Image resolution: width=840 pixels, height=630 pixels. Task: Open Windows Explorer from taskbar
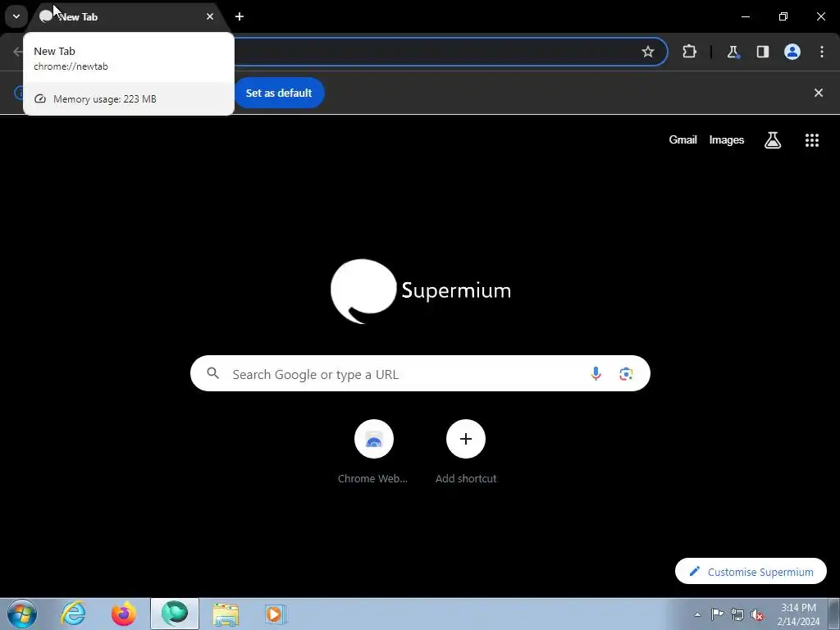(x=226, y=614)
